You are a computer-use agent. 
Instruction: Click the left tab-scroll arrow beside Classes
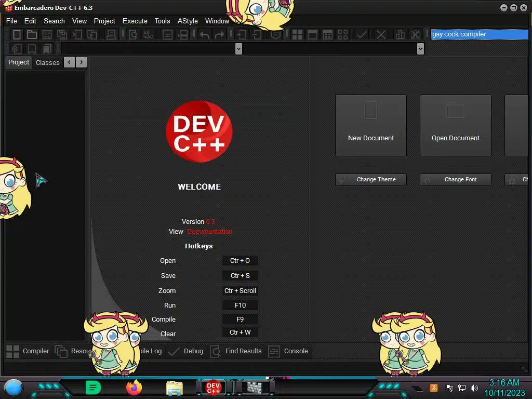coord(69,62)
